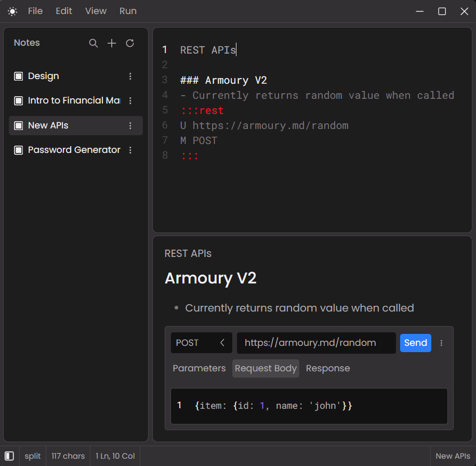The image size is (476, 466).
Task: Click the Currently returns random value bullet
Action: point(299,308)
